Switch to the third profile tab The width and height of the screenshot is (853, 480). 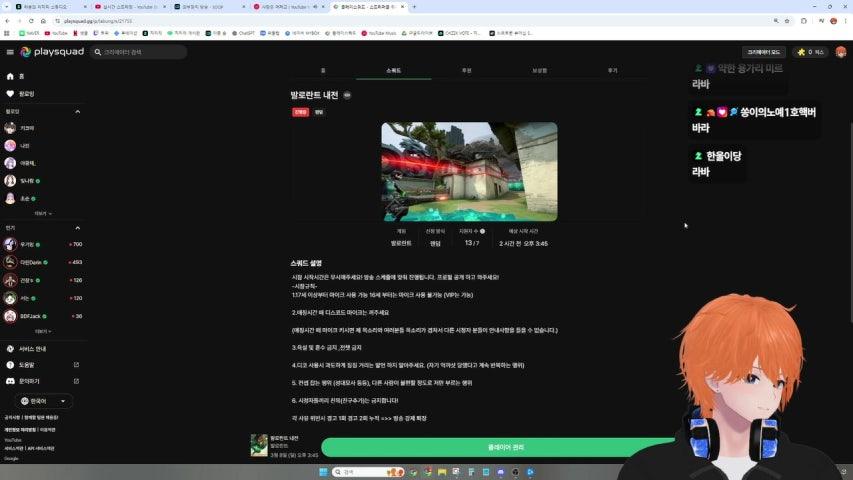[466, 71]
